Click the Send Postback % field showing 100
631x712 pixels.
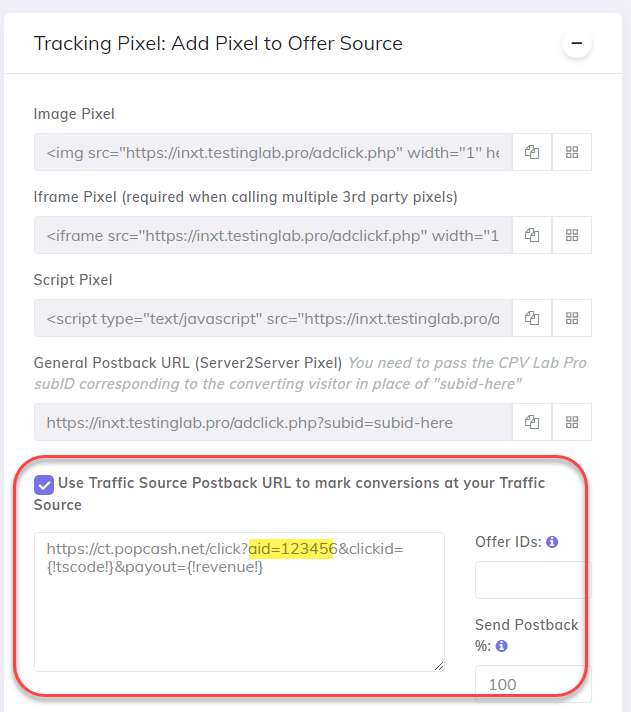[533, 684]
